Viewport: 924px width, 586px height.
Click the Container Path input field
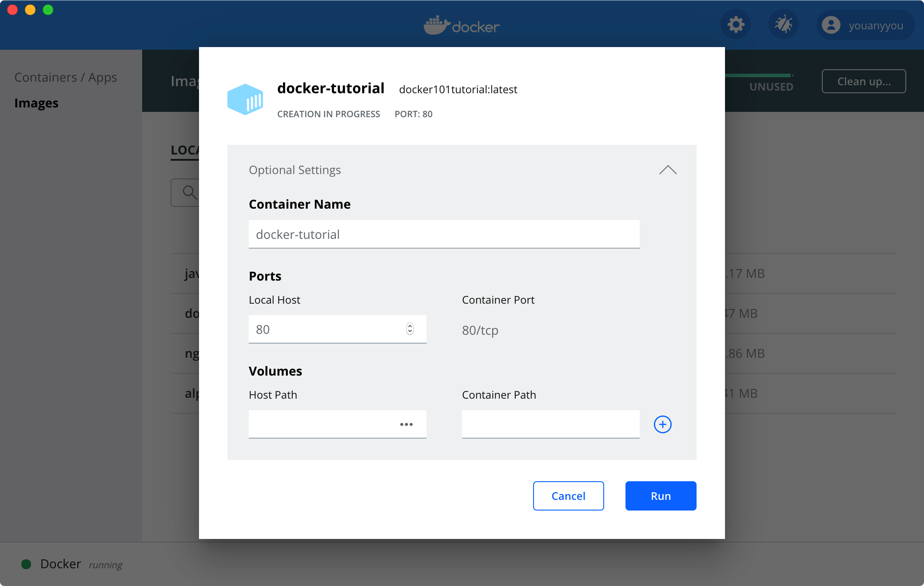[550, 424]
